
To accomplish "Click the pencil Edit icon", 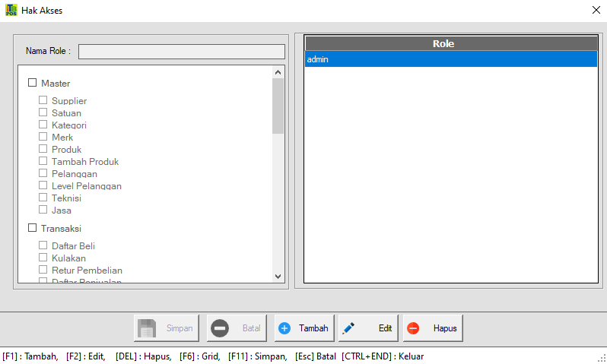I will tap(348, 328).
